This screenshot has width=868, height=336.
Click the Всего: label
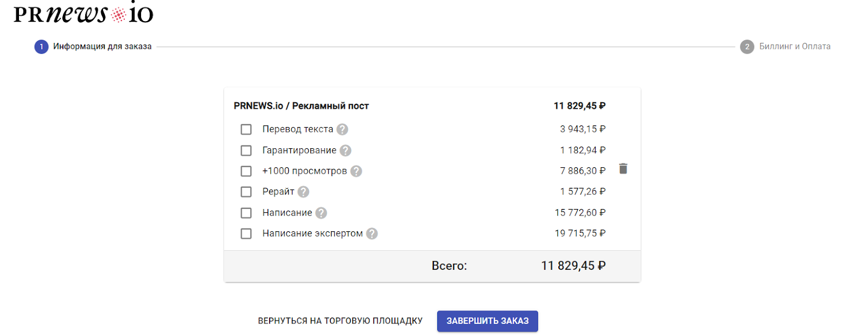coord(449,266)
